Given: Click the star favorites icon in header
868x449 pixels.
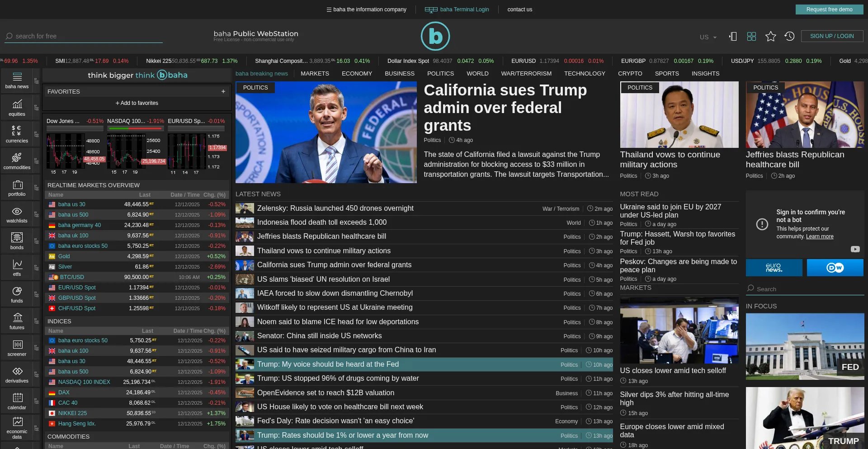Looking at the screenshot, I should pos(770,36).
